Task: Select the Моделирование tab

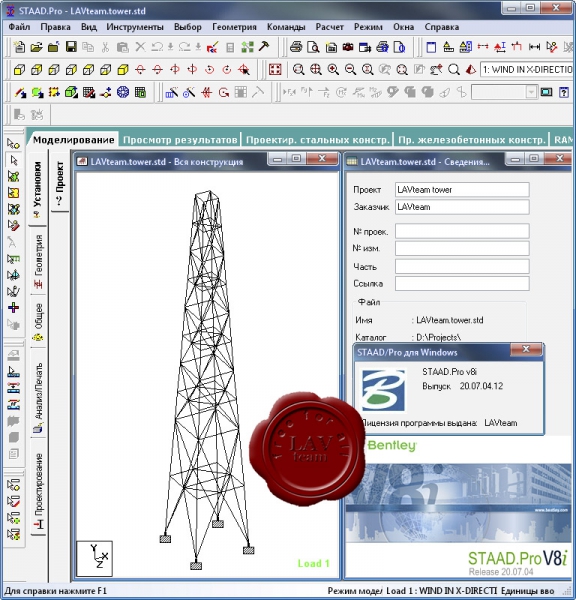Action: point(73,140)
